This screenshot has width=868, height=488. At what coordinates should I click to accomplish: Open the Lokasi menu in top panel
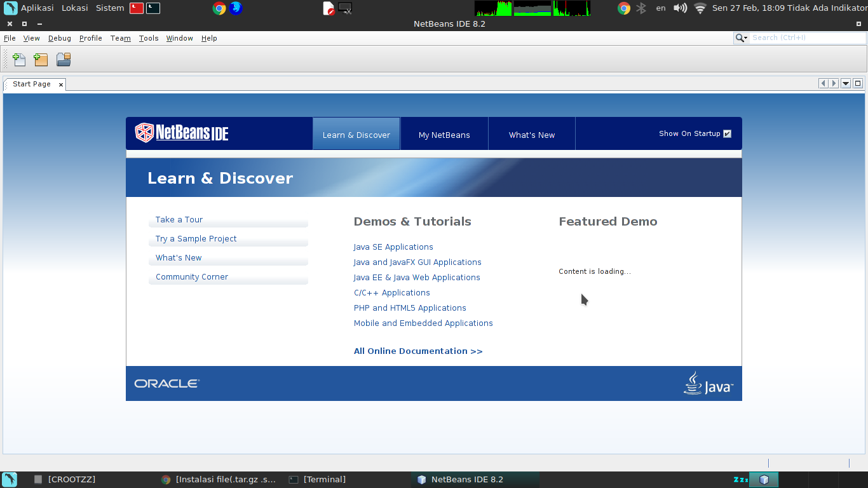75,8
